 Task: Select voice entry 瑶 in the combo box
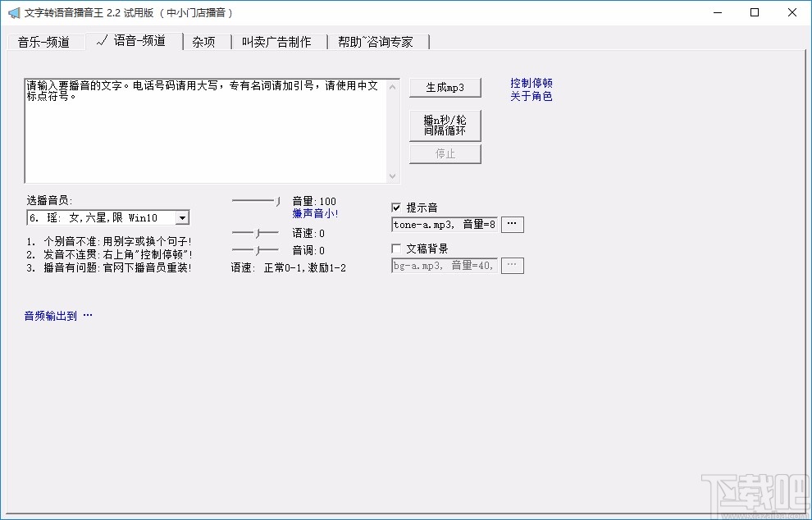point(98,217)
